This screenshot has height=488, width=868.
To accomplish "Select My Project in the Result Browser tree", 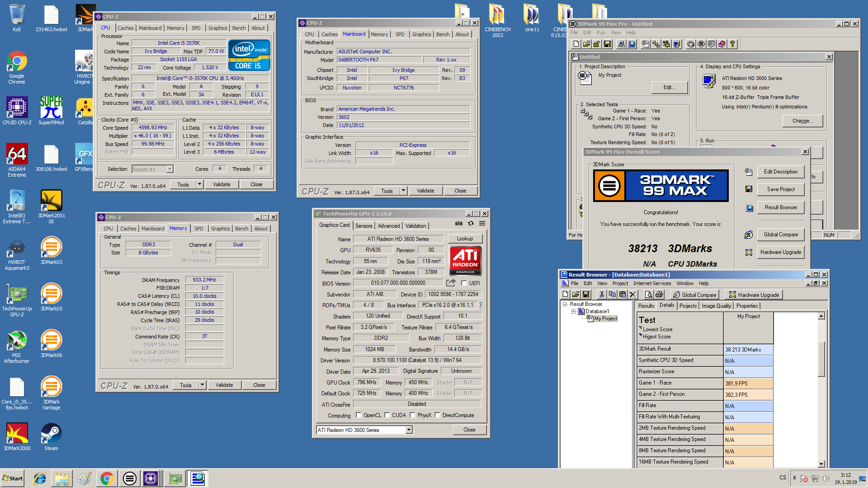I will pos(605,319).
